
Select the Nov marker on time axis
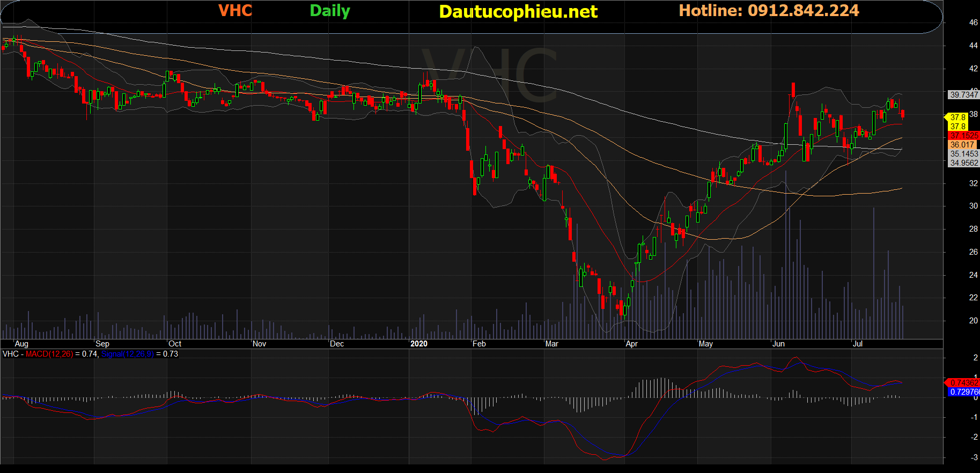[x=259, y=344]
